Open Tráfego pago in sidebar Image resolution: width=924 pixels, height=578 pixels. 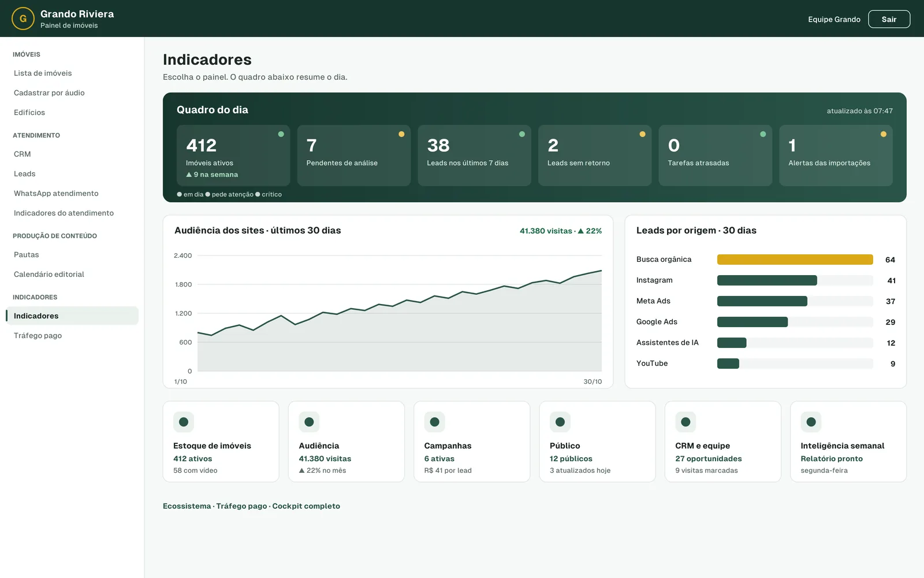tap(72, 336)
